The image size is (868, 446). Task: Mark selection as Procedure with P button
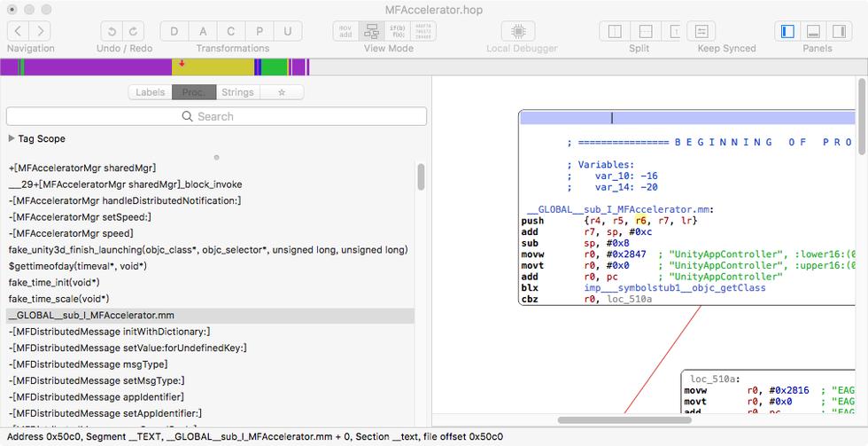[x=260, y=31]
